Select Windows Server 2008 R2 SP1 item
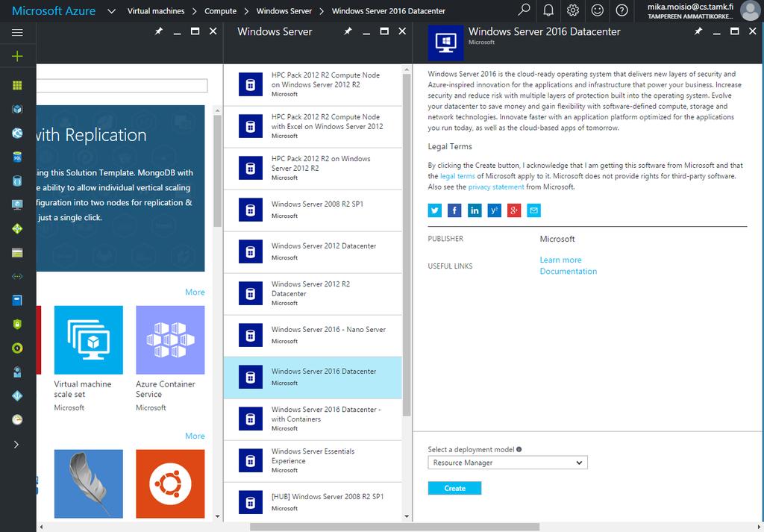Viewport: 764px width, 532px height. [x=313, y=210]
